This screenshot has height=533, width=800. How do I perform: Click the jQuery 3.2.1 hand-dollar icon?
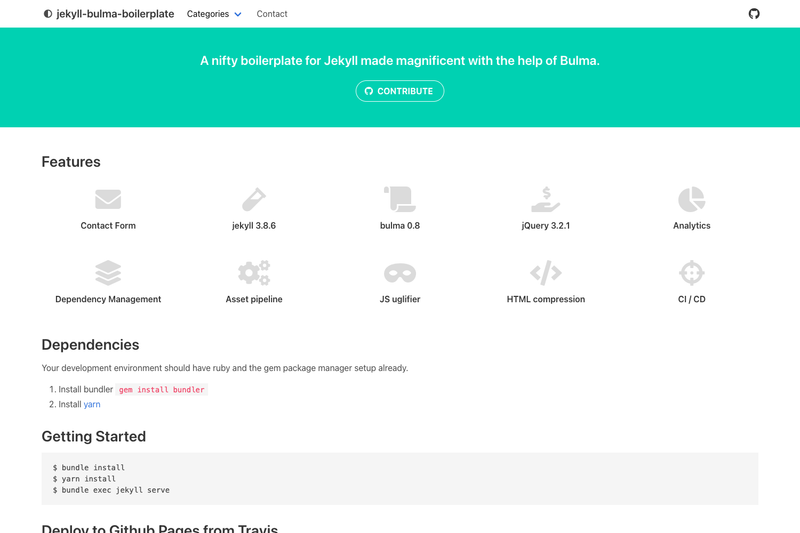545,199
